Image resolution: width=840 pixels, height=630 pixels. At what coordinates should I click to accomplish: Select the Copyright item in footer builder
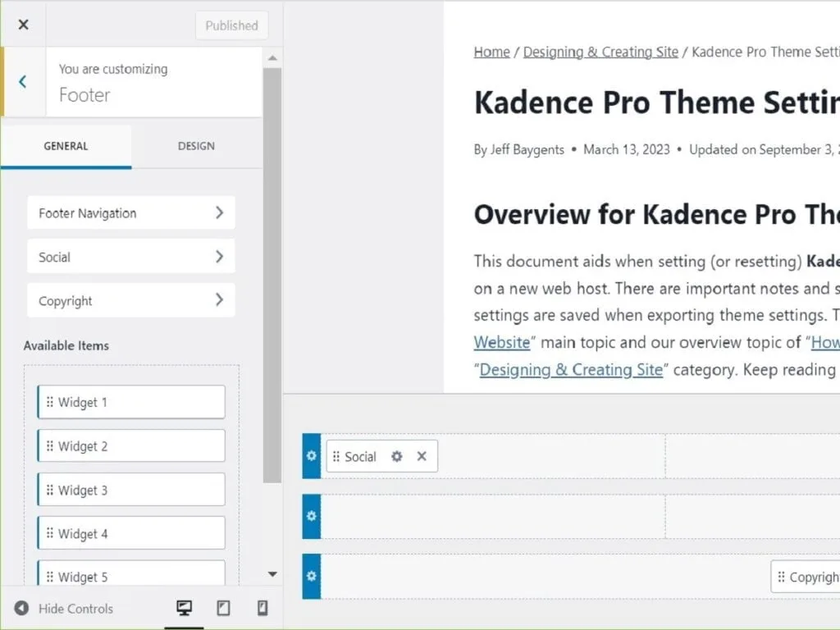point(806,577)
